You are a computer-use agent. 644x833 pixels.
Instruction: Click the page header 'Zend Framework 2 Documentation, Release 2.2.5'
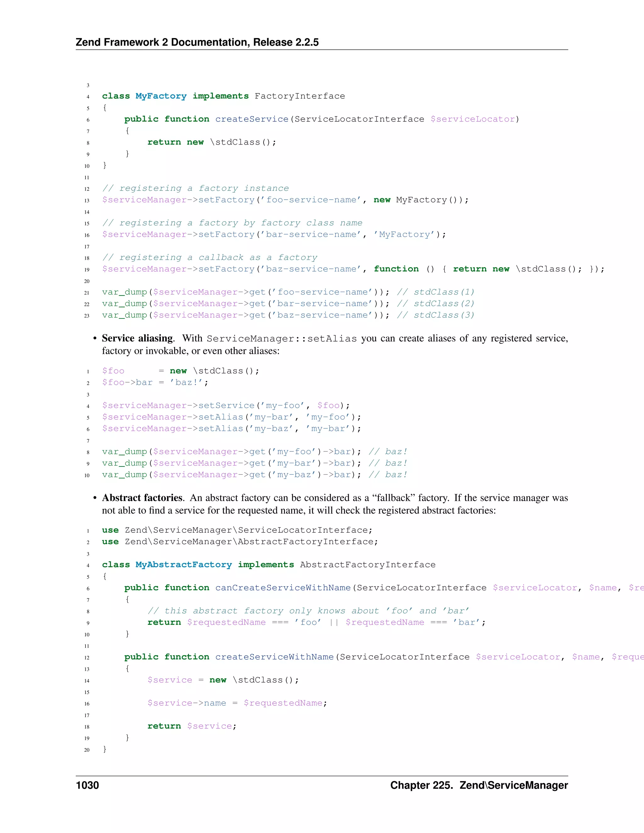197,42
